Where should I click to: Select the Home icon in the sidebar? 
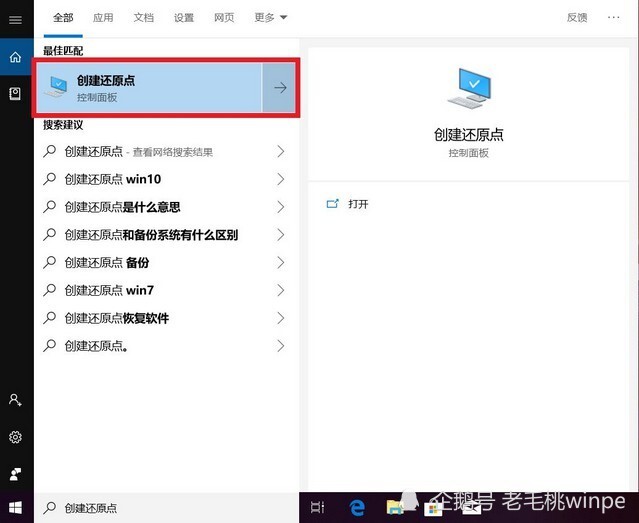(15, 57)
